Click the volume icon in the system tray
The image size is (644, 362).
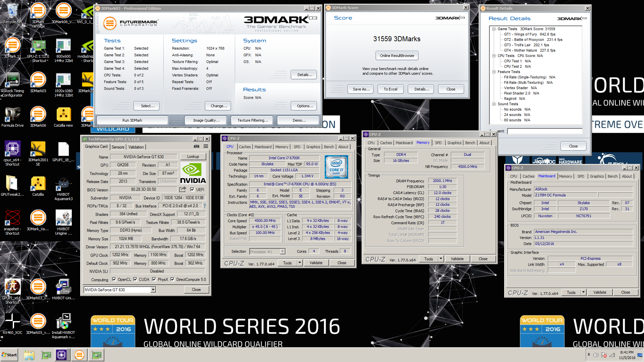596,355
